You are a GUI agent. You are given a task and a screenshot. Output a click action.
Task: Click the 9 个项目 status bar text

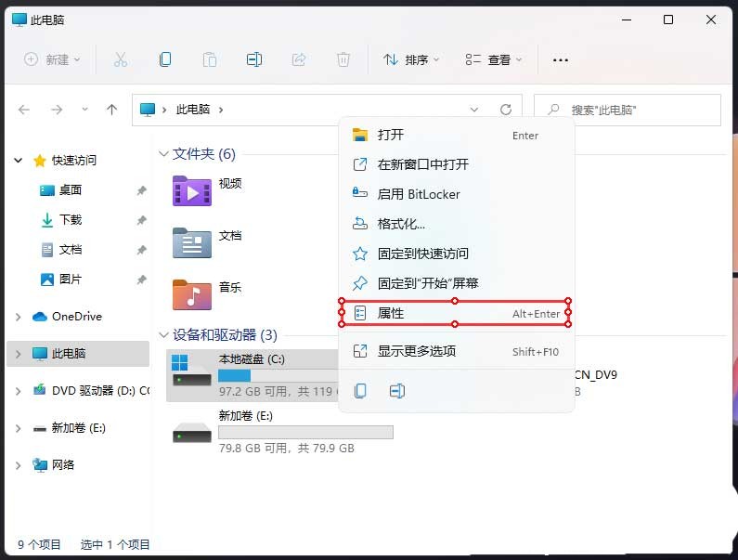(40, 545)
